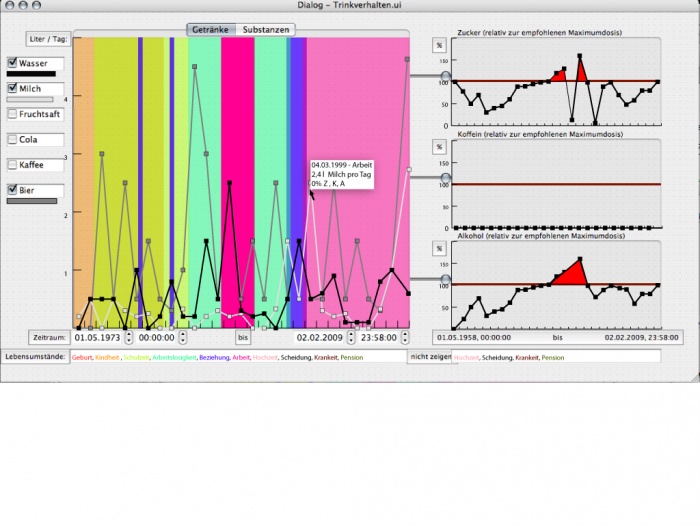Tick the Kaffee checkbox
This screenshot has width=700, height=525.
pos(13,165)
